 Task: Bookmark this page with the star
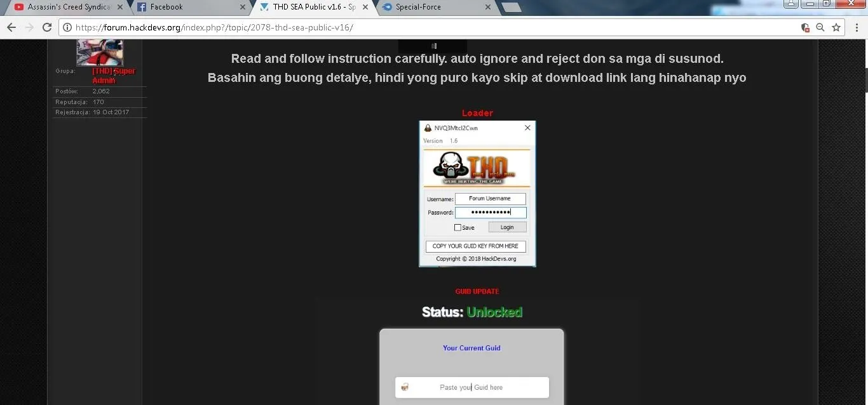(x=836, y=27)
